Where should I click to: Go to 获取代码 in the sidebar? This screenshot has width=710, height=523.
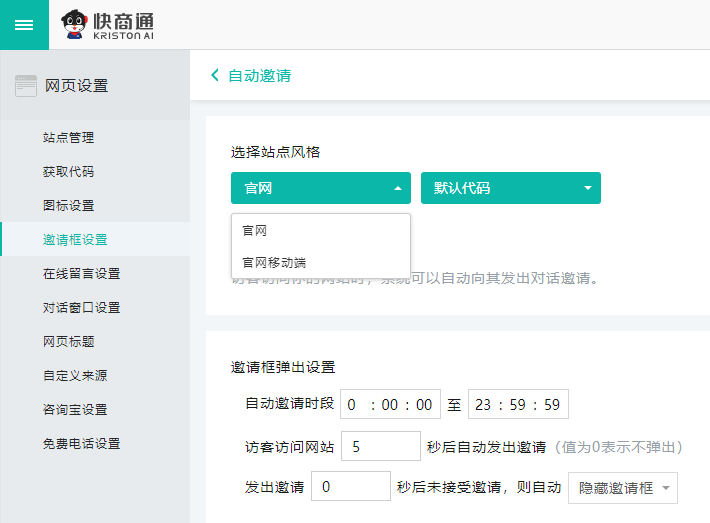click(69, 172)
